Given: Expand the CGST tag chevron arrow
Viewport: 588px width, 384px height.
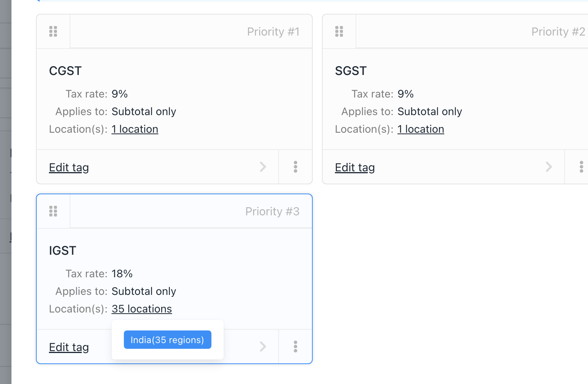Looking at the screenshot, I should (263, 167).
